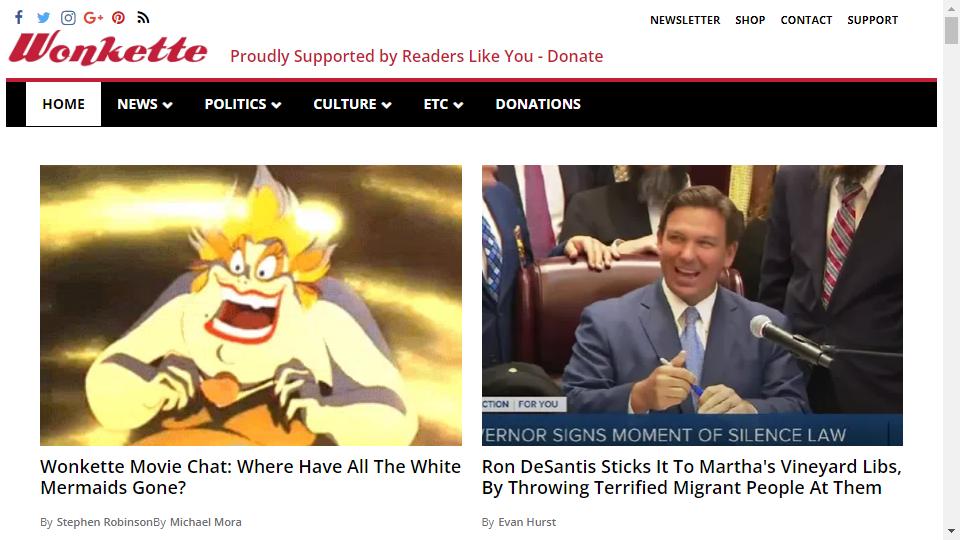Screen dimensions: 960x540
Task: Open the Pinterest icon link
Action: coord(118,18)
